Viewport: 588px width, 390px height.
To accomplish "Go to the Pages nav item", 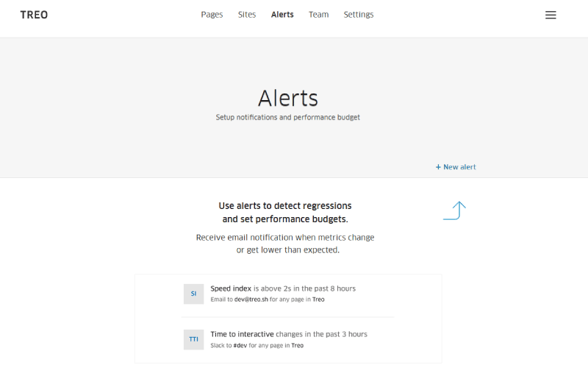I will pyautogui.click(x=212, y=15).
